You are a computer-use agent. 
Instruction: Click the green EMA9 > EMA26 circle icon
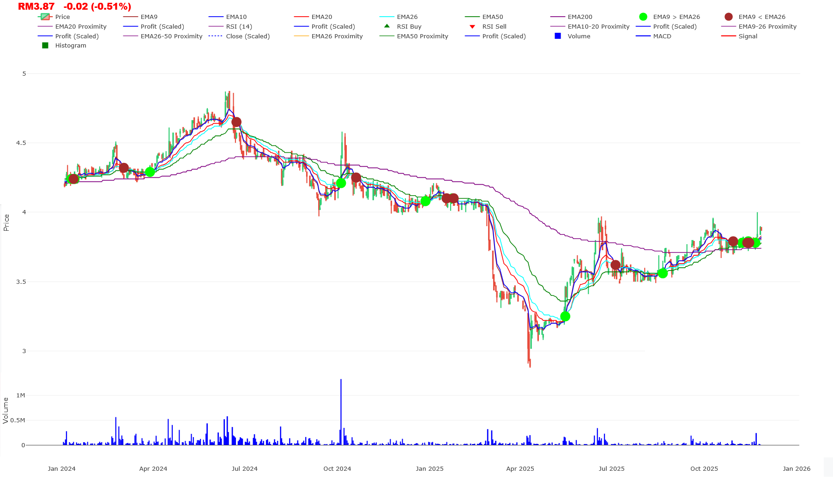click(645, 17)
